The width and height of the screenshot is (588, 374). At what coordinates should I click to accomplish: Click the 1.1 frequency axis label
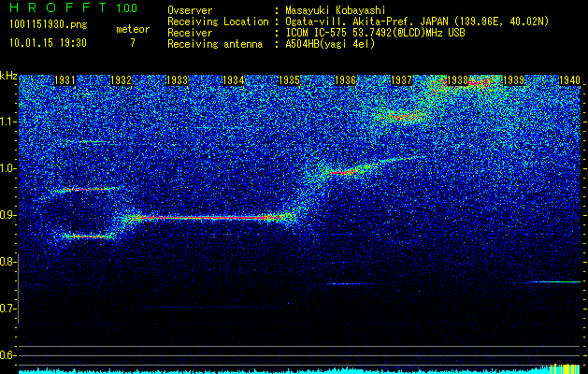[x=7, y=122]
